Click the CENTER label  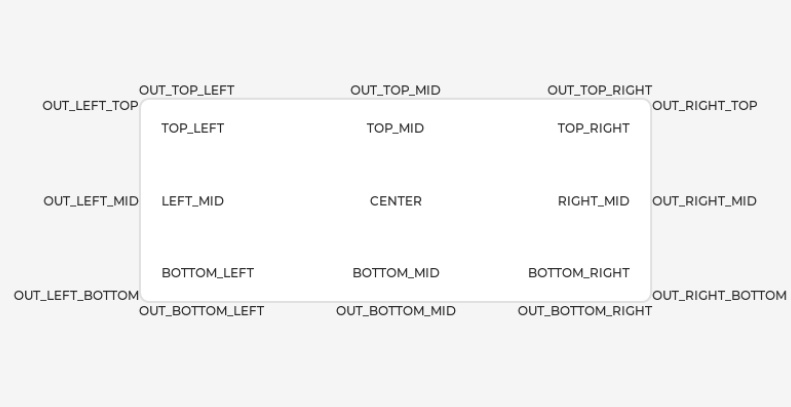point(396,201)
